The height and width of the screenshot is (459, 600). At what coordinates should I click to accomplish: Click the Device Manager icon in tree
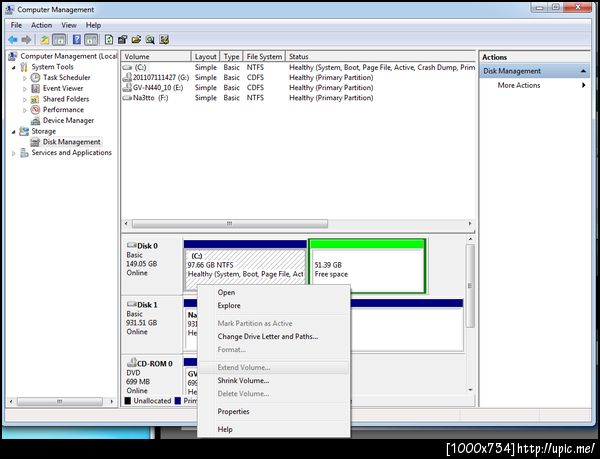click(35, 120)
